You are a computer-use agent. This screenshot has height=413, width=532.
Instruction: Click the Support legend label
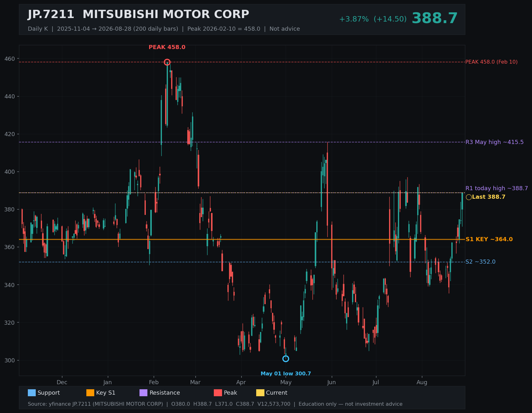[49, 393]
